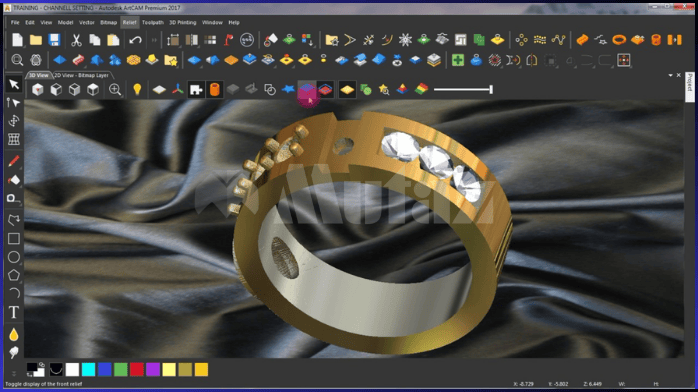Toggle the yellow diamond plane display icon
This screenshot has width=698, height=392.
pos(347,90)
